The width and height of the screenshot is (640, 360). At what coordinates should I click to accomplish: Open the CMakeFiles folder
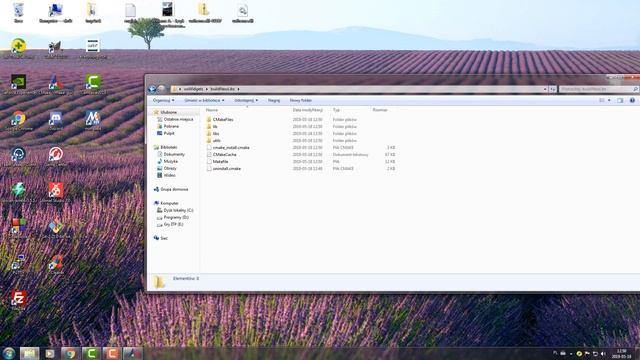223,120
